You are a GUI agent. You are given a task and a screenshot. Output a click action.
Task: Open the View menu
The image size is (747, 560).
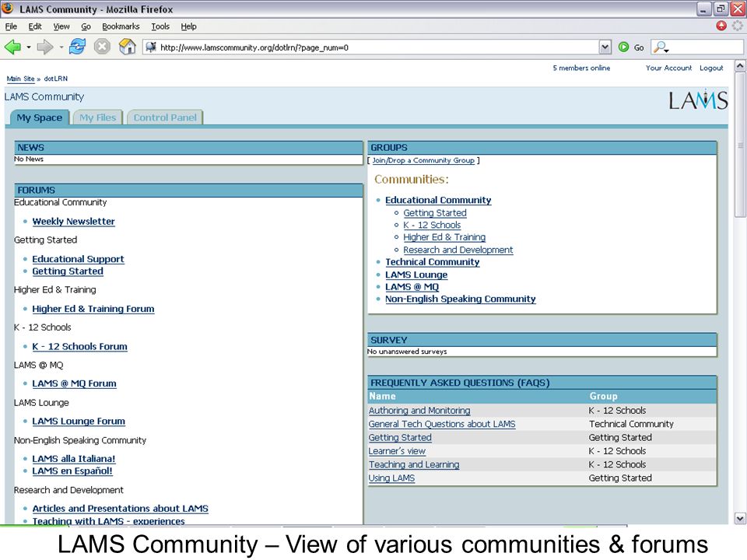pos(61,26)
